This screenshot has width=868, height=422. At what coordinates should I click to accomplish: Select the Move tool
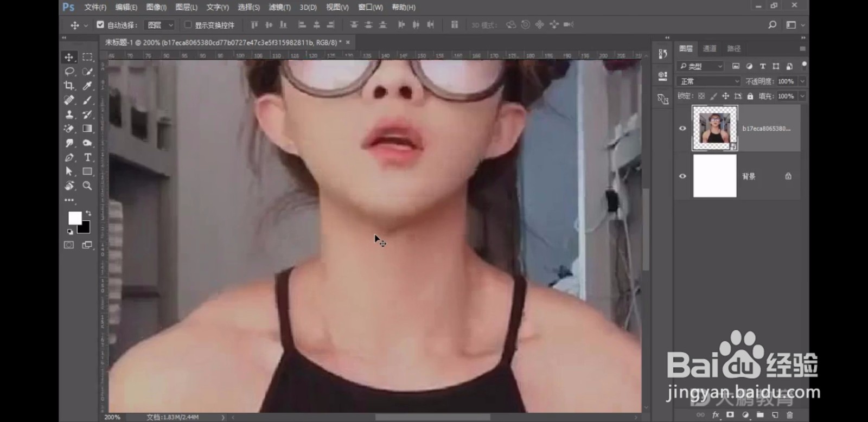69,57
